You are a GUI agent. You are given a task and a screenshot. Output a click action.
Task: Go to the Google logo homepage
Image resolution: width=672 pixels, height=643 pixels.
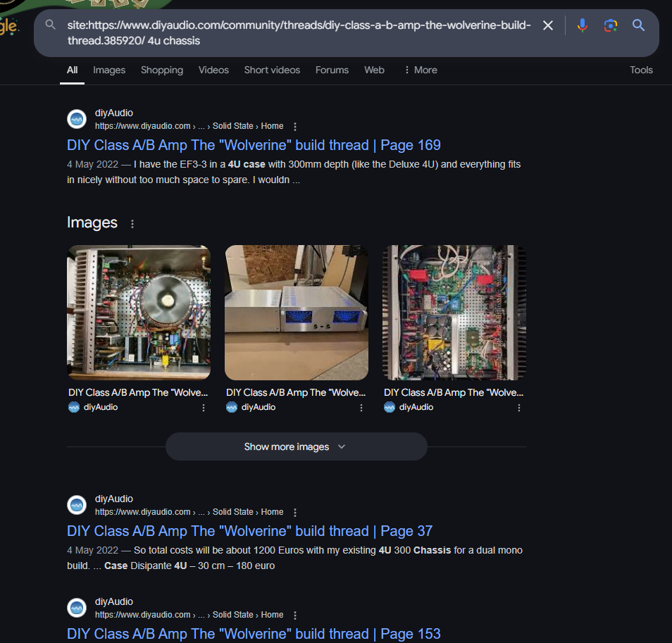coord(8,25)
